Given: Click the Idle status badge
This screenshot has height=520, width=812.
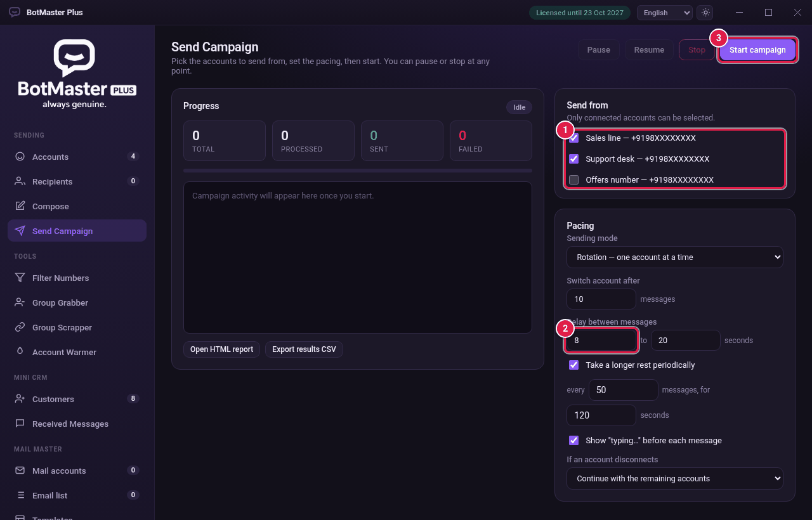Looking at the screenshot, I should 520,107.
